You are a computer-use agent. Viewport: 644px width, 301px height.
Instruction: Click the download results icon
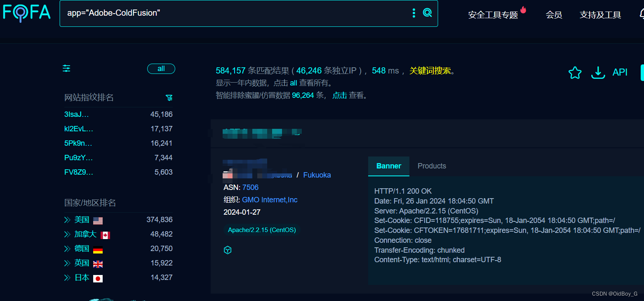[x=598, y=73]
